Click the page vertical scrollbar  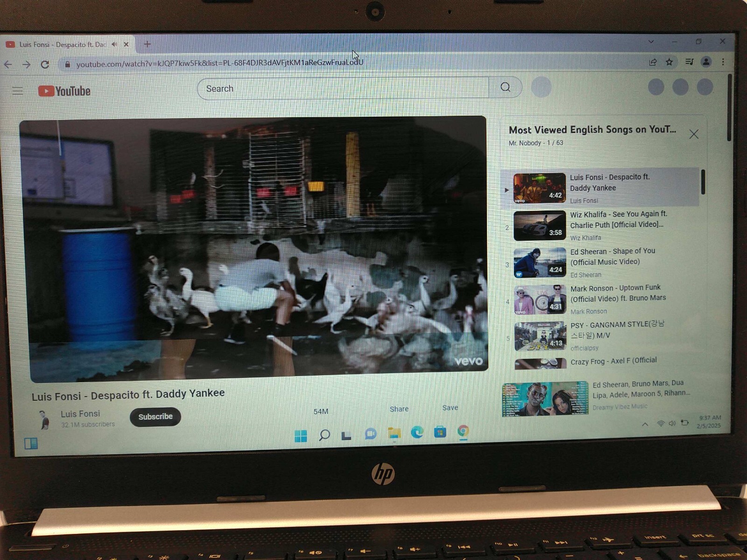tap(729, 107)
